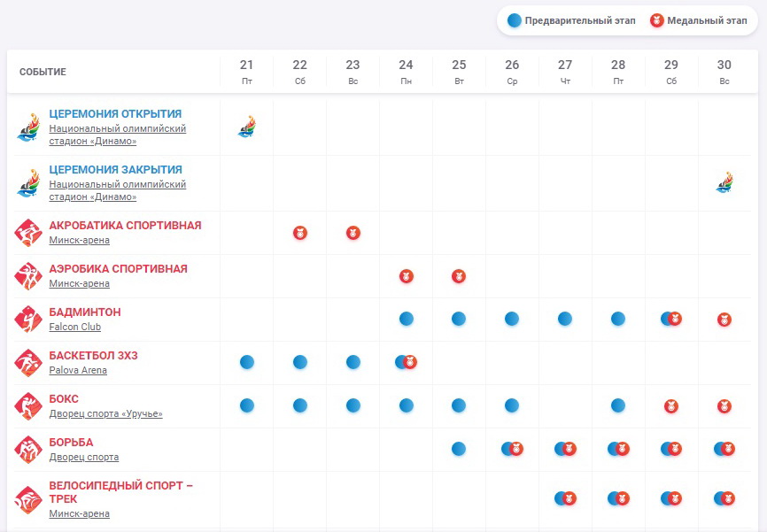Open the ЦЕРЕМОНИЯ ЗАКРЫТИЯ event link
This screenshot has height=532, width=767.
tap(115, 170)
